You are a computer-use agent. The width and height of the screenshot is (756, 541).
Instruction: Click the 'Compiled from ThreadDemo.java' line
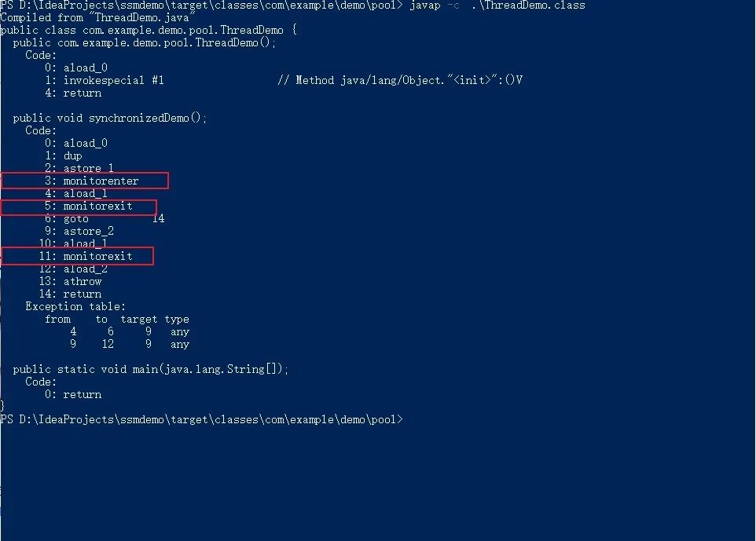(95, 18)
